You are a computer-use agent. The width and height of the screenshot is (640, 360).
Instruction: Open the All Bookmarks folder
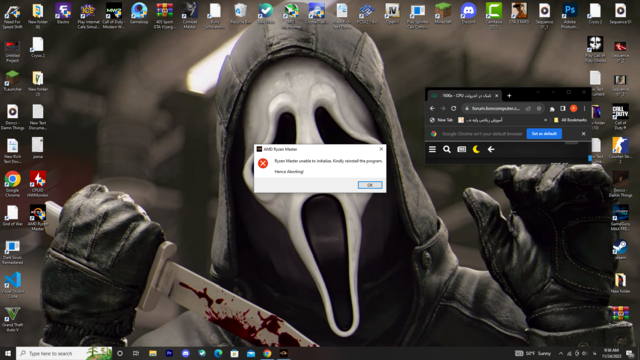570,120
